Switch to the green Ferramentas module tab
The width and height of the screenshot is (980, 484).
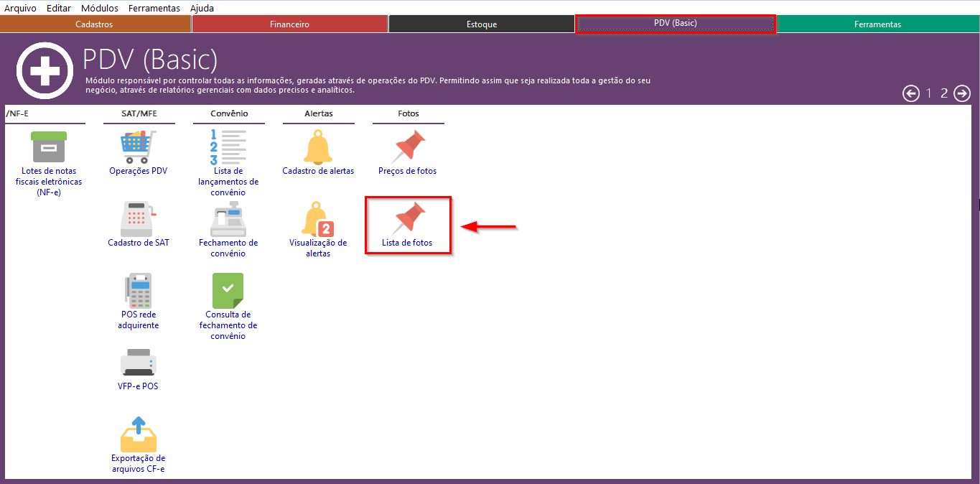point(877,24)
